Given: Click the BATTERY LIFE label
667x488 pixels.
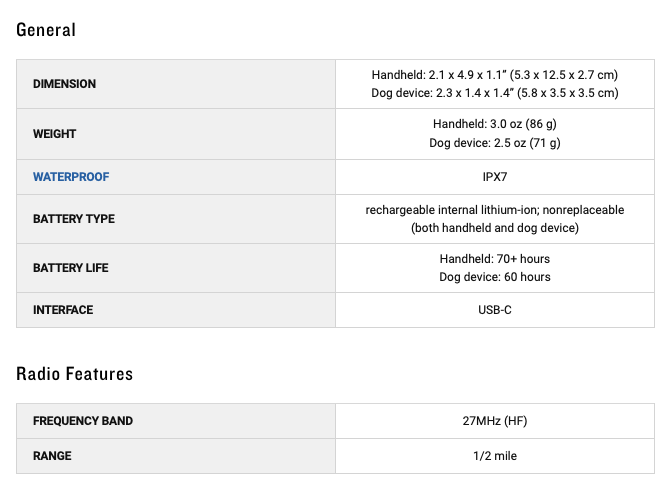Looking at the screenshot, I should [70, 268].
